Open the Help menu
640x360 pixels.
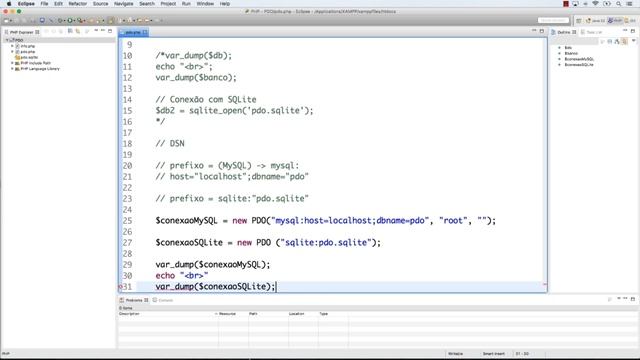(x=225, y=4)
